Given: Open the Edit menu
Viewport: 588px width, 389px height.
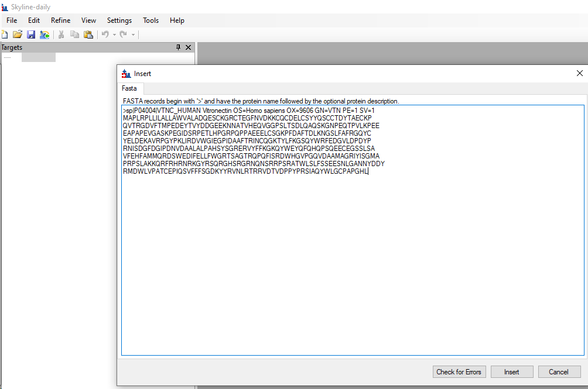Looking at the screenshot, I should tap(34, 20).
